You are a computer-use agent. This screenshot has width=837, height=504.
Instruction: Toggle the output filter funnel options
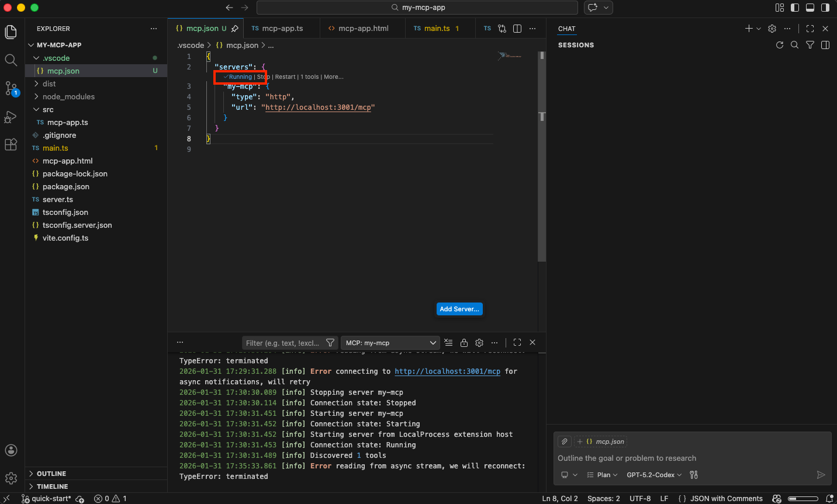click(x=330, y=343)
